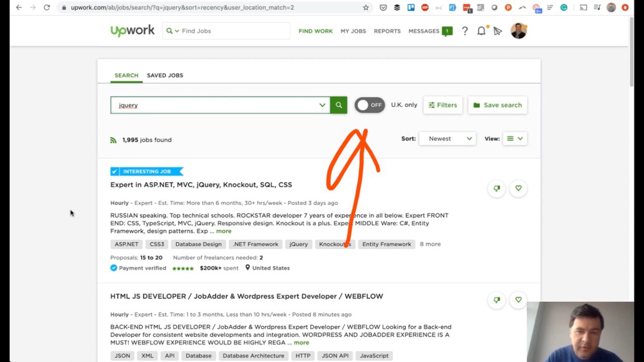Click the XML skill tag
This screenshot has height=362, width=644.
coord(147,356)
